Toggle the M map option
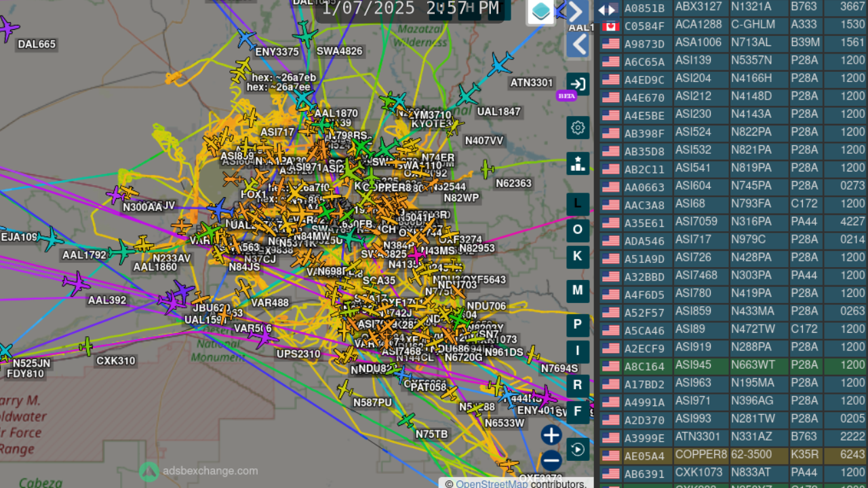Screen dimensions: 868x488 pos(578,291)
